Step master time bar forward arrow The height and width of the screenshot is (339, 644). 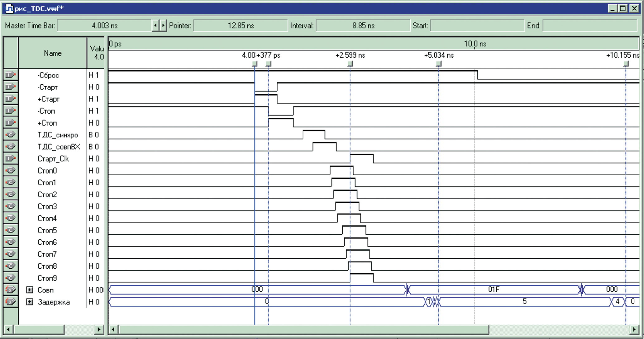[x=163, y=26]
